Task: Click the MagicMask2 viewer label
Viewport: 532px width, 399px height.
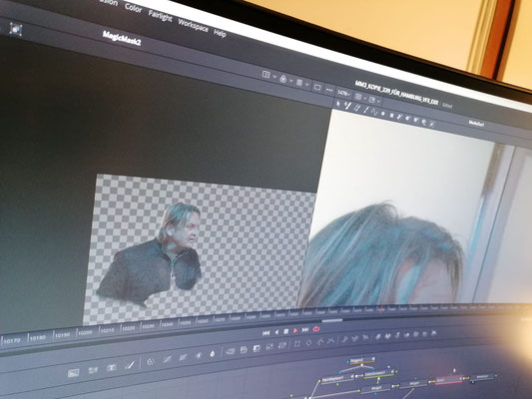Action: [122, 38]
